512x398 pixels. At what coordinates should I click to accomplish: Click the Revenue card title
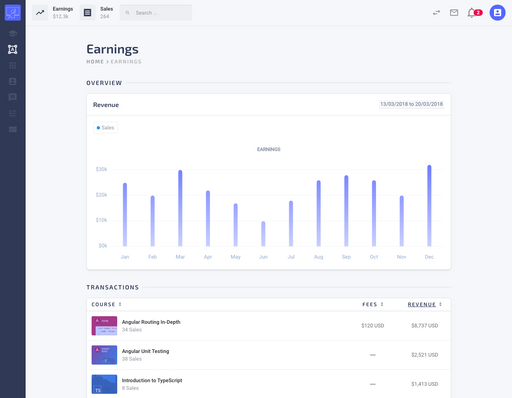point(106,105)
